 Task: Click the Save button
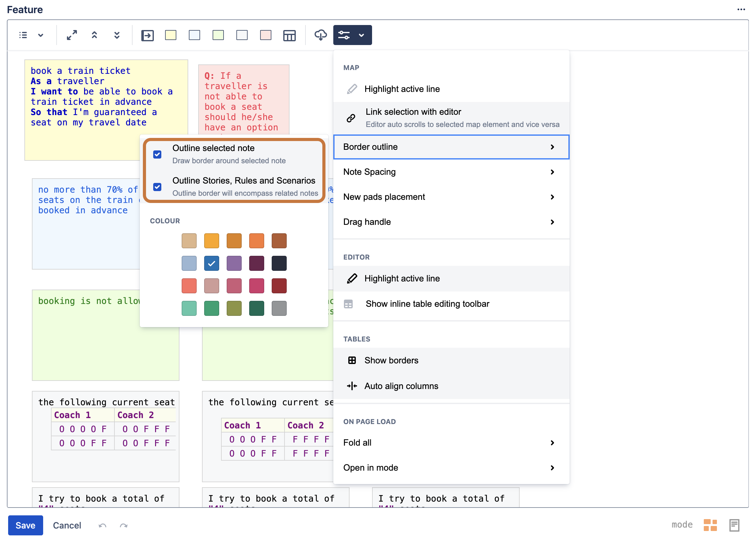pos(25,525)
